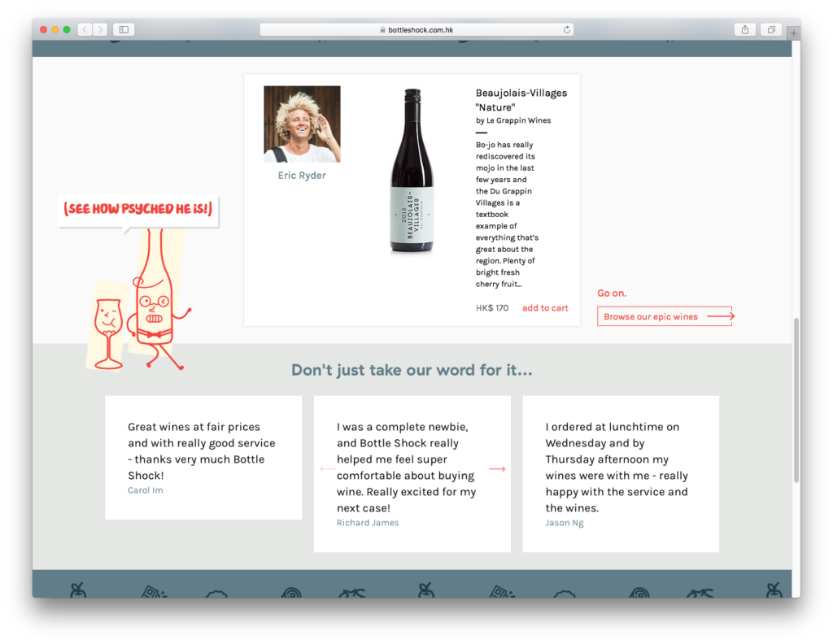The height and width of the screenshot is (644, 833).
Task: Select Jason Ng testimonial author name
Action: pos(565,522)
